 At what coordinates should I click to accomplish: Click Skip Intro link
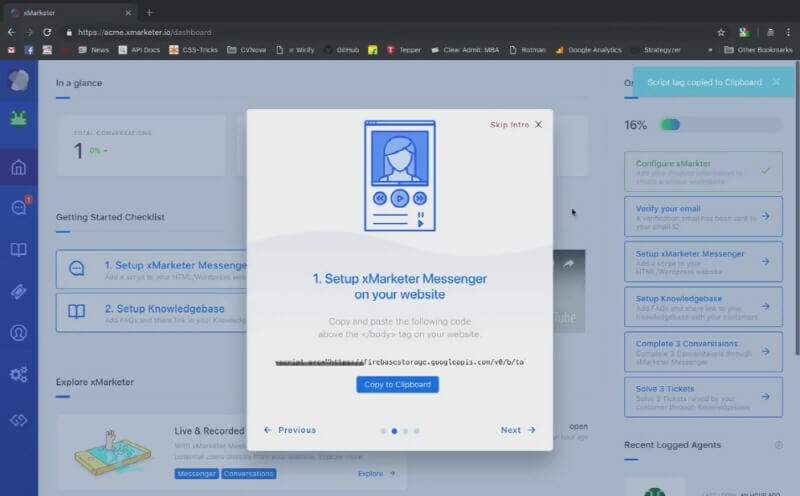coord(509,125)
